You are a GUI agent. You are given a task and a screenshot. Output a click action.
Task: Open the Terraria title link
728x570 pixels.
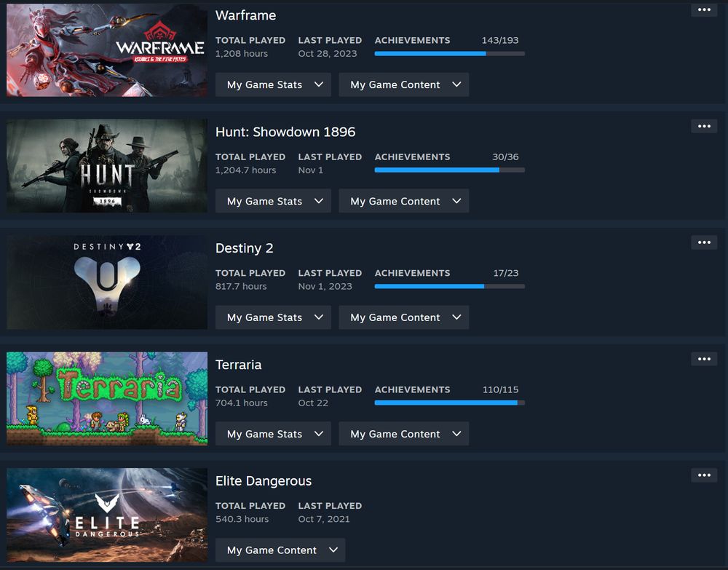238,365
